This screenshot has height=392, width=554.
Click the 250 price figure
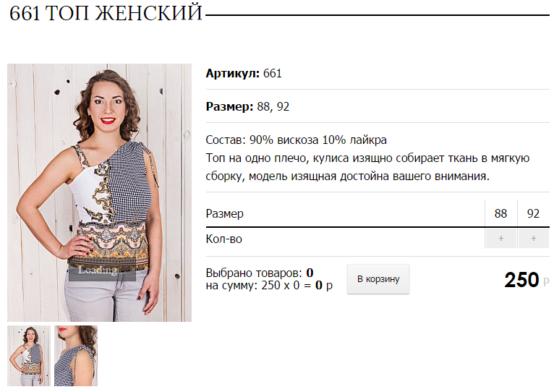pos(522,280)
